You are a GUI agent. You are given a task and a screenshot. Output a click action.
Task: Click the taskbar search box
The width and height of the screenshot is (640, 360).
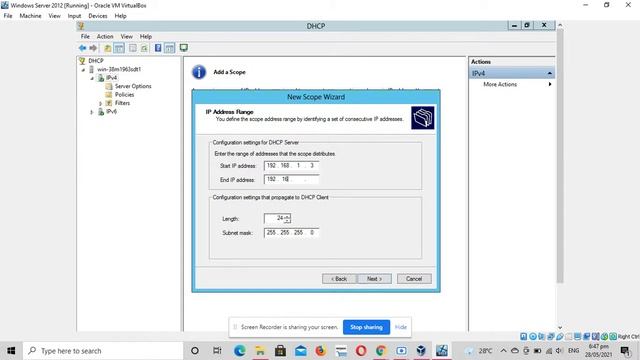pos(103,351)
